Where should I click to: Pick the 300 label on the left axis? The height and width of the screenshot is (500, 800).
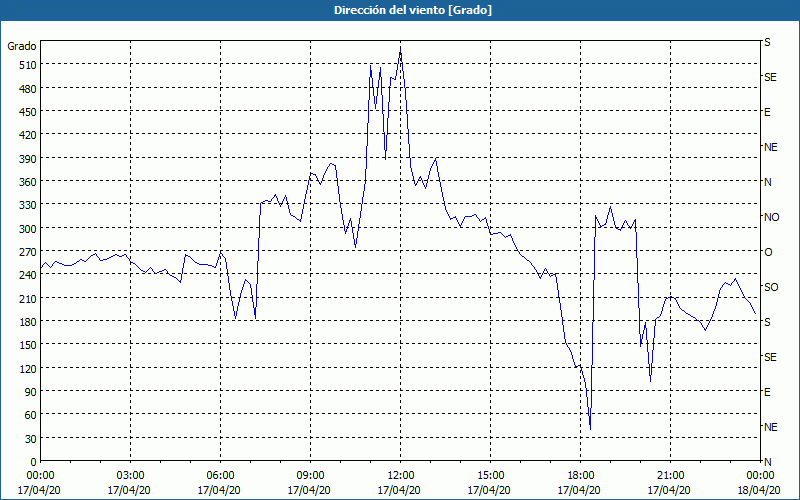point(28,229)
